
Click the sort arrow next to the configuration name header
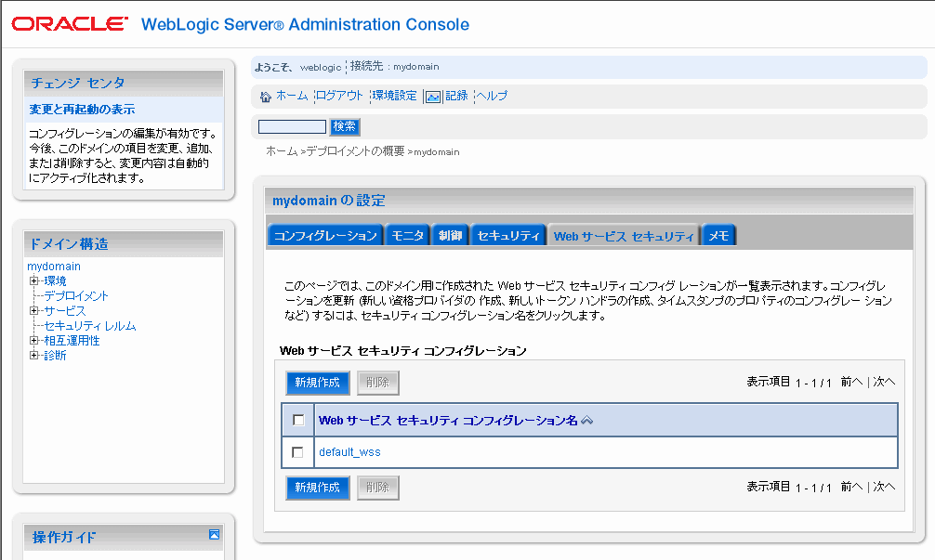point(587,421)
